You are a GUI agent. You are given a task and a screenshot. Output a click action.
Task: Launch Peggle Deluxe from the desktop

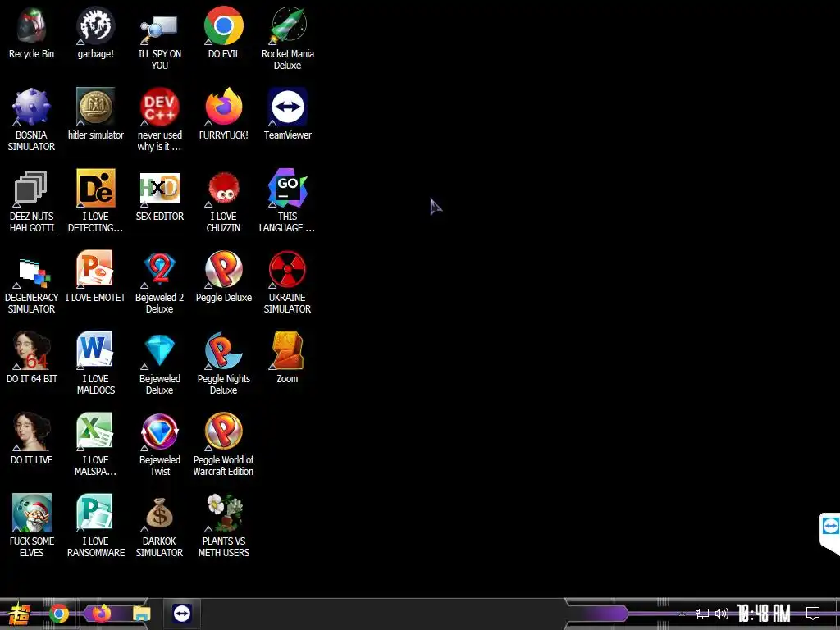(223, 269)
